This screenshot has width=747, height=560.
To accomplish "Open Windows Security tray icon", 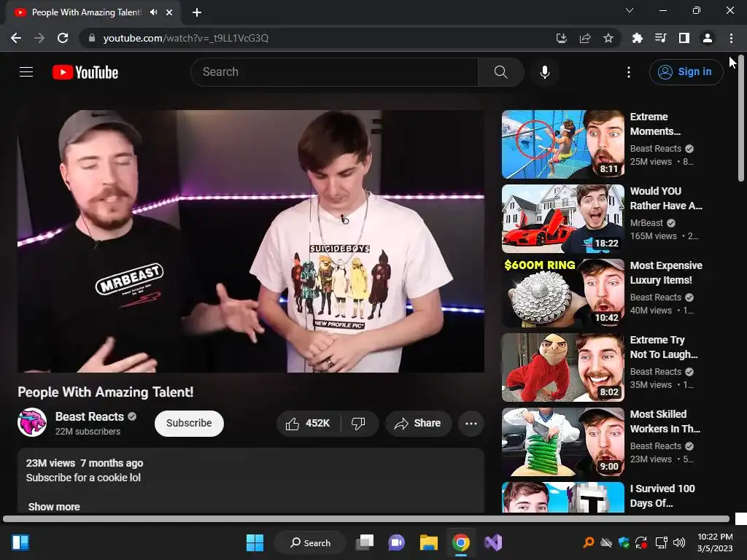I will (624, 542).
